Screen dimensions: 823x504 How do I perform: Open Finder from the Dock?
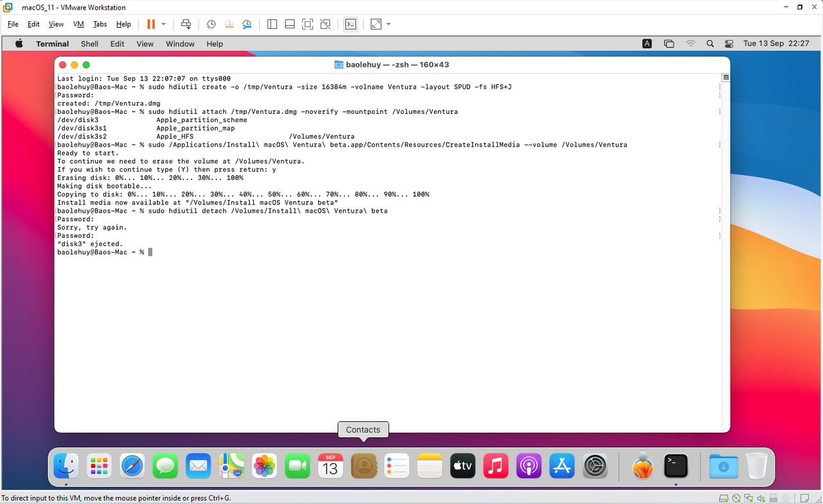click(x=66, y=465)
